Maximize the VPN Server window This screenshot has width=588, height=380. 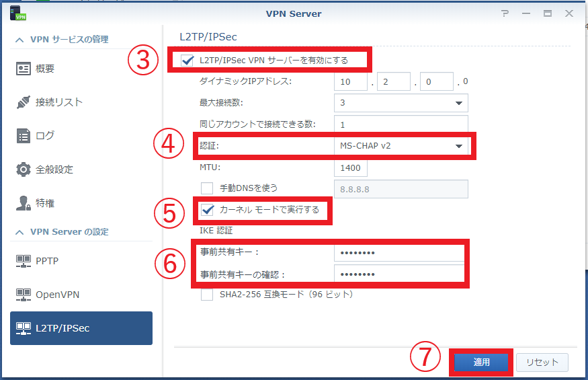tap(548, 13)
